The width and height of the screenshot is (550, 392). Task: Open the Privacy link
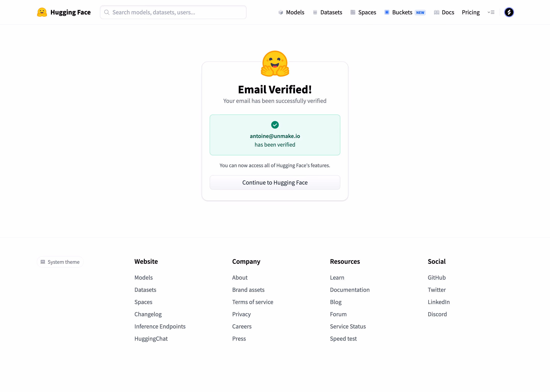click(241, 314)
